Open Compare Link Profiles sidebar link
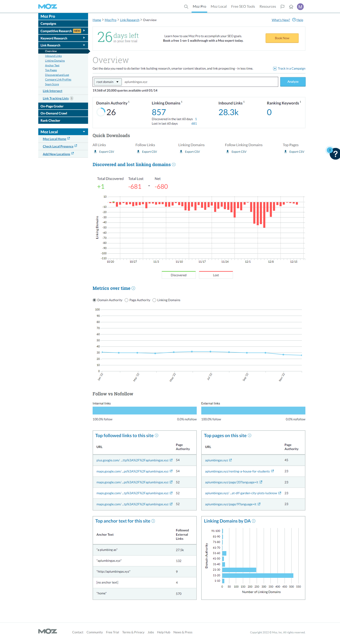The width and height of the screenshot is (340, 644). (x=58, y=80)
